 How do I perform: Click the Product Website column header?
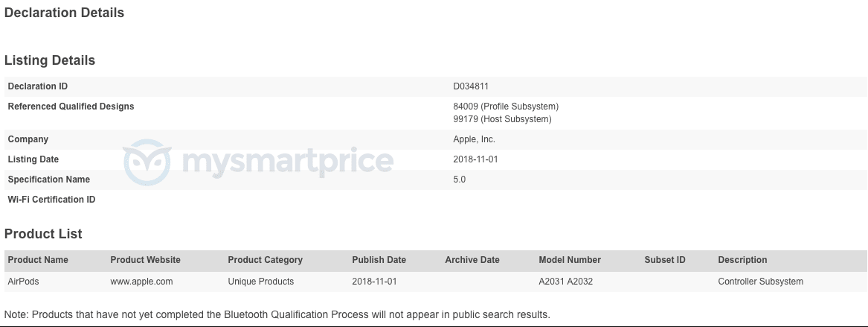[x=145, y=260]
